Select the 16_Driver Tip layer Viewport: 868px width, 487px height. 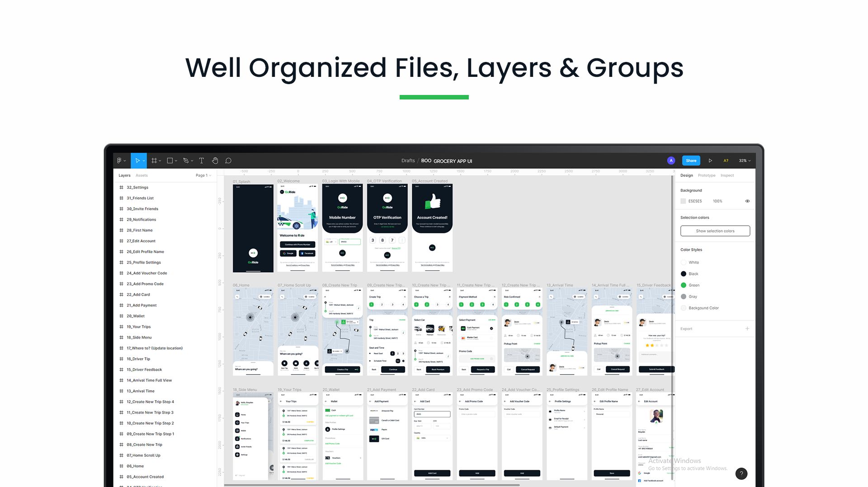point(138,359)
